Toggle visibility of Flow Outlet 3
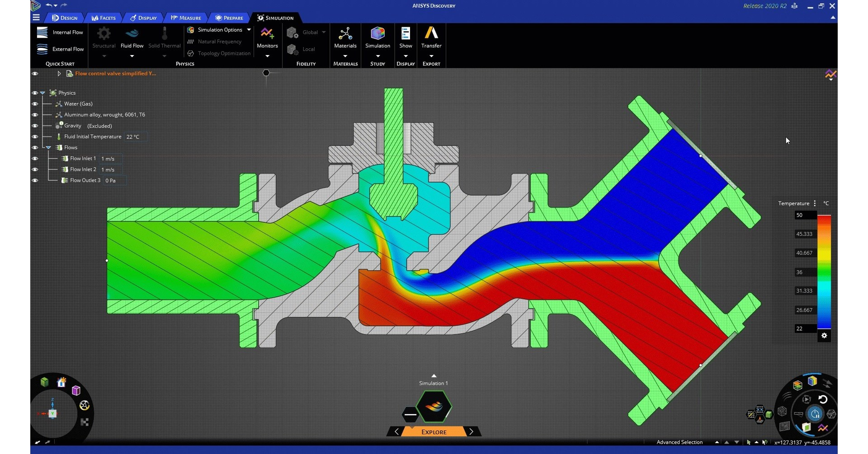868x454 pixels. click(35, 180)
